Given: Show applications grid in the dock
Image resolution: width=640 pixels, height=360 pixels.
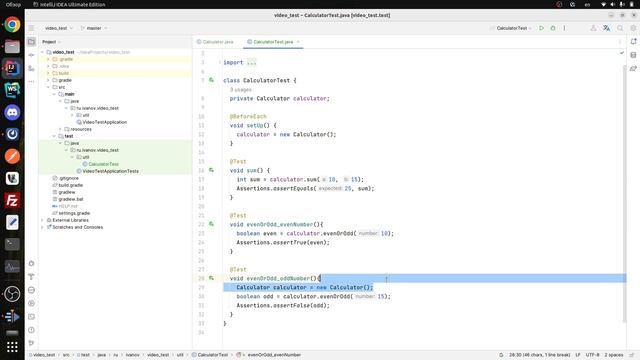Looking at the screenshot, I should click(x=12, y=347).
